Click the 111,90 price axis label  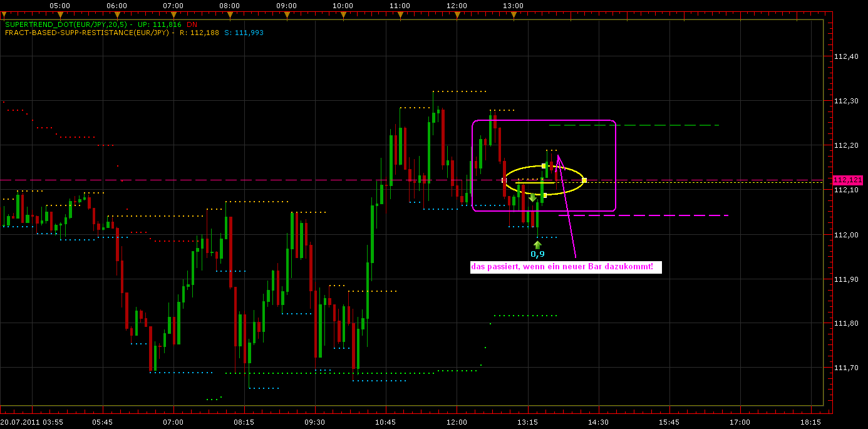[846, 279]
